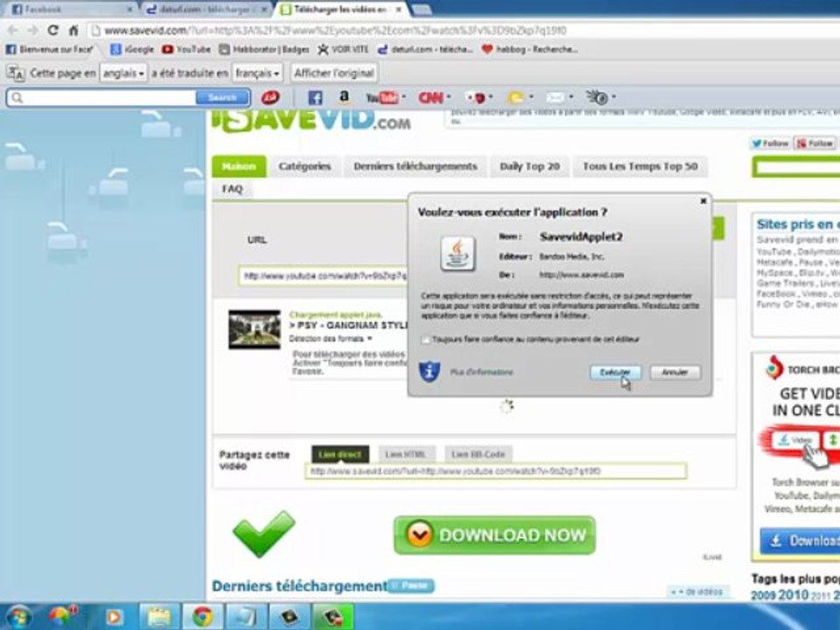Open Tous Les Temps Top 50 tab
Screen dimensions: 840x630
[640, 166]
